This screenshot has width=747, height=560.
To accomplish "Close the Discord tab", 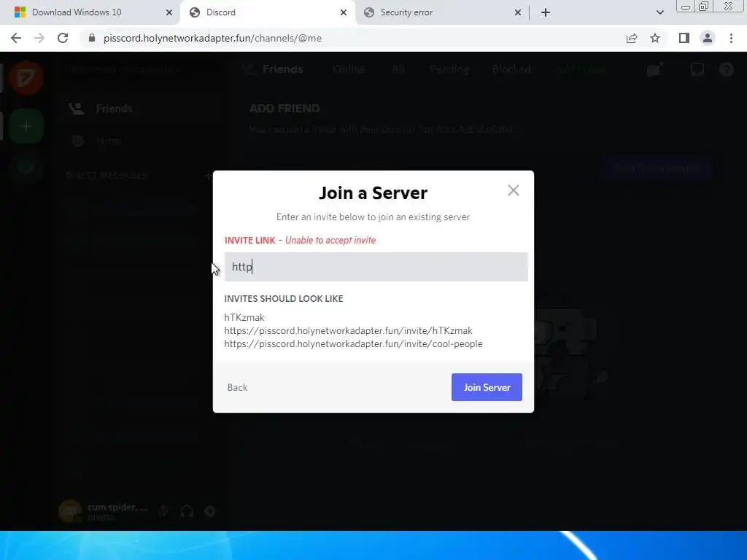I will (344, 12).
